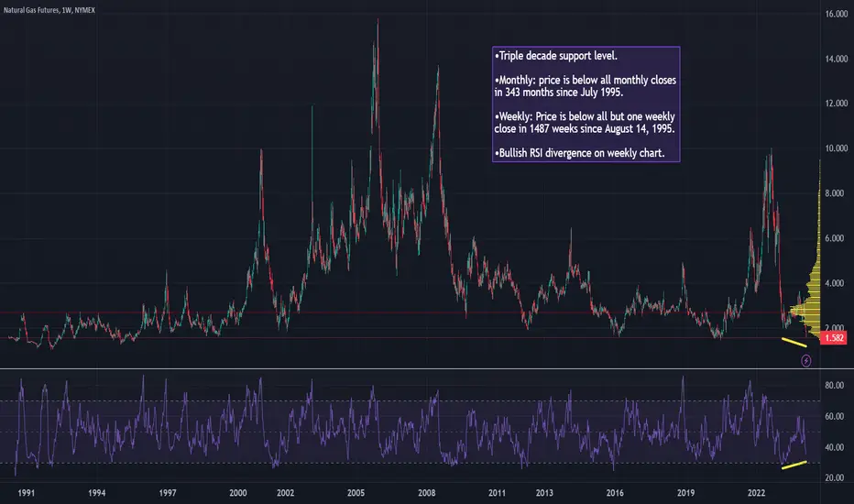Select the Natural Gas Futures chart title
This screenshot has height=504, width=854.
tap(49, 10)
